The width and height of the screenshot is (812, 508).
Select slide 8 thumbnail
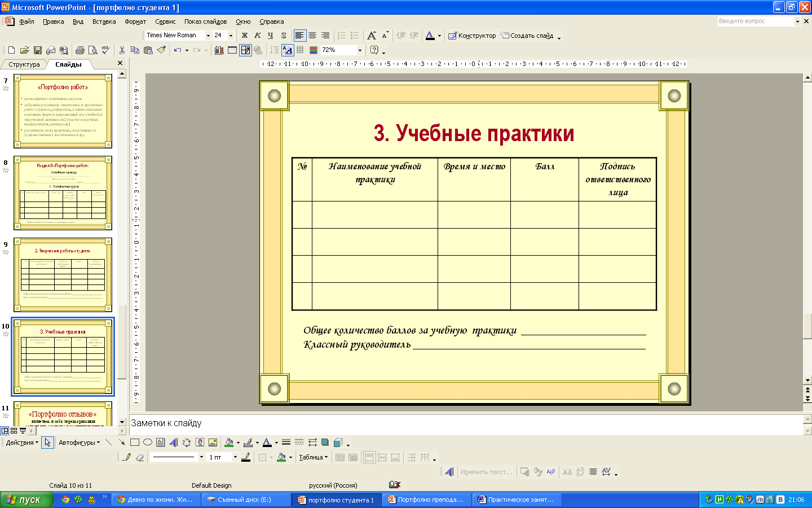(63, 192)
